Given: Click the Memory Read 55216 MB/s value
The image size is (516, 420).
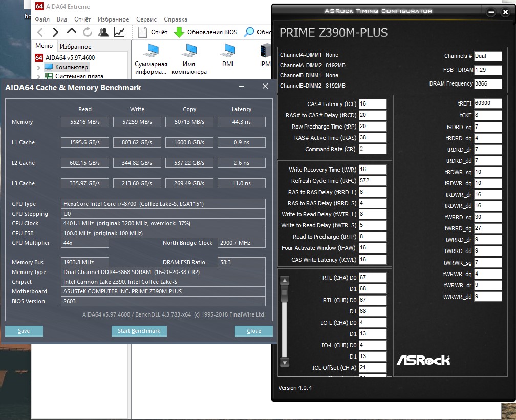Looking at the screenshot, I should (x=85, y=122).
